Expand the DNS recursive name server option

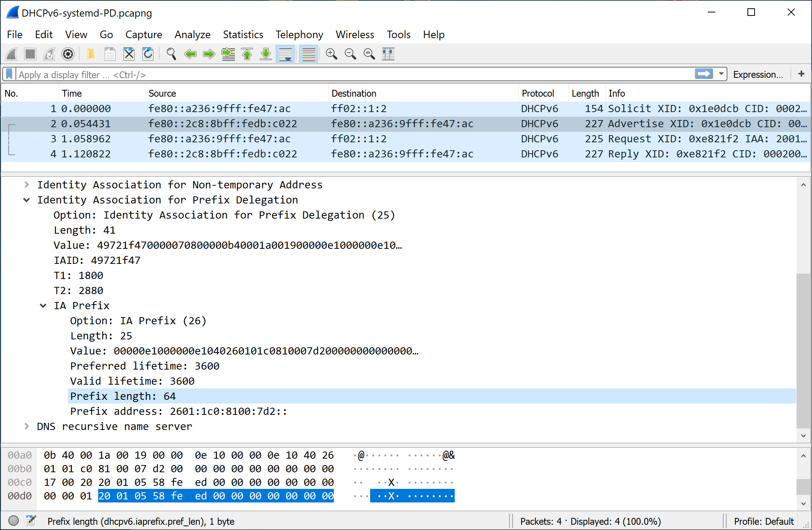click(26, 426)
